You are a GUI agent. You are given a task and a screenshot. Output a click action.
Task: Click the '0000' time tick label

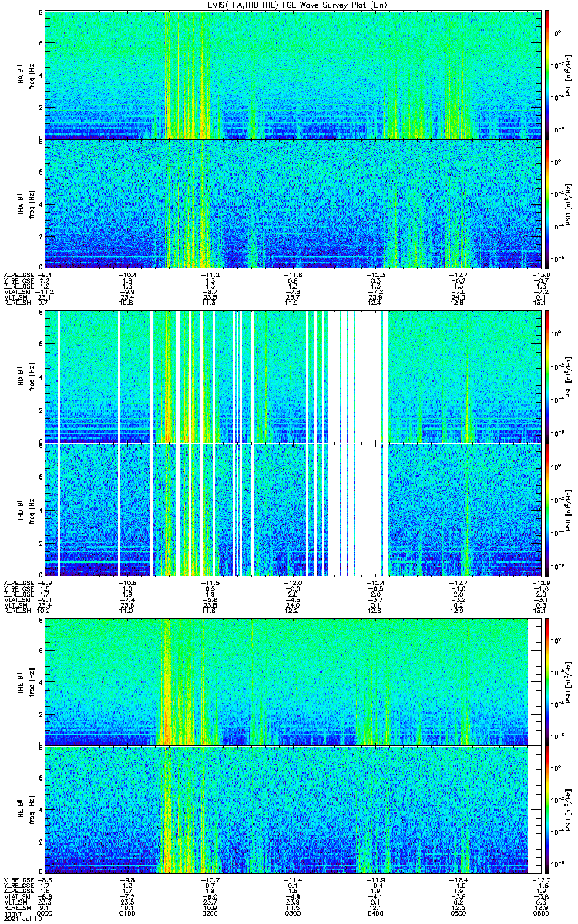tap(45, 912)
